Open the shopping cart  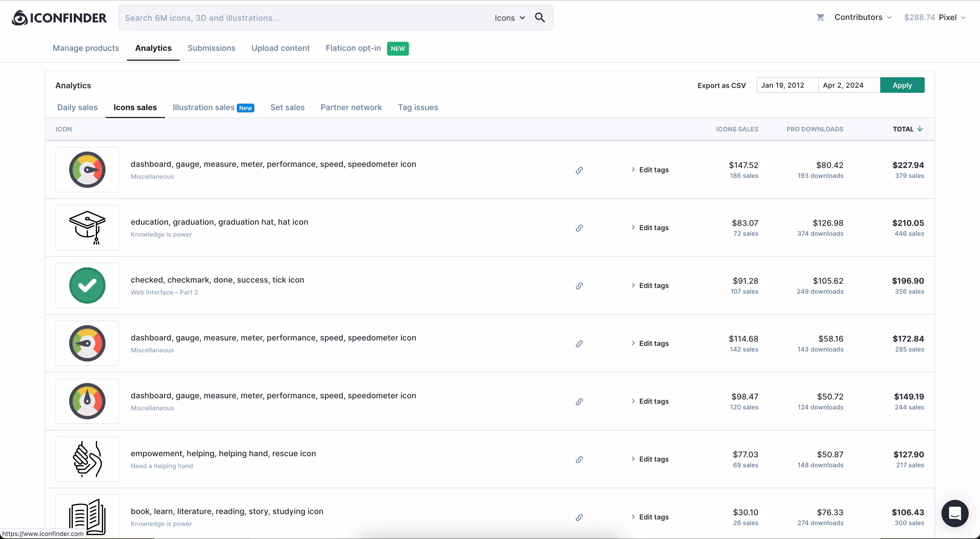(x=820, y=18)
